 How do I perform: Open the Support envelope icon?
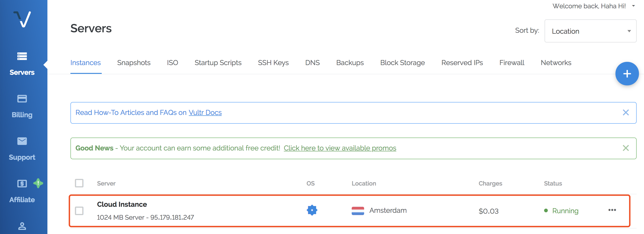pos(22,141)
